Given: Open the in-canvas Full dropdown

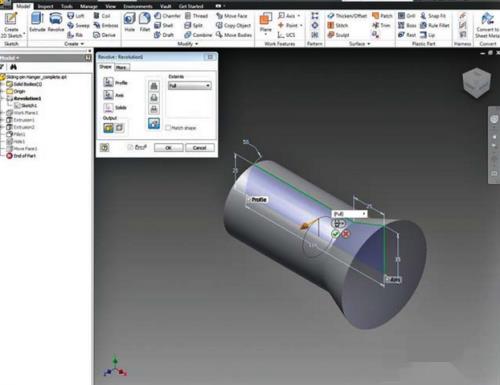Looking at the screenshot, I should click(x=349, y=214).
